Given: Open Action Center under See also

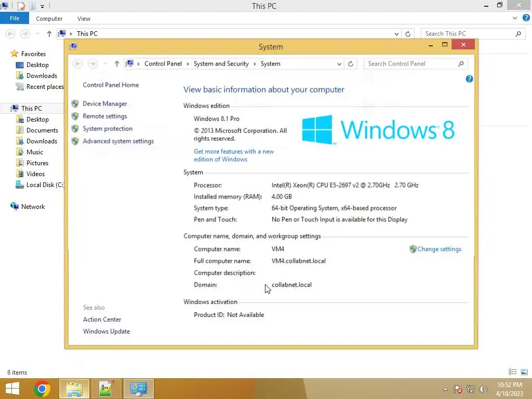Looking at the screenshot, I should pyautogui.click(x=102, y=320).
